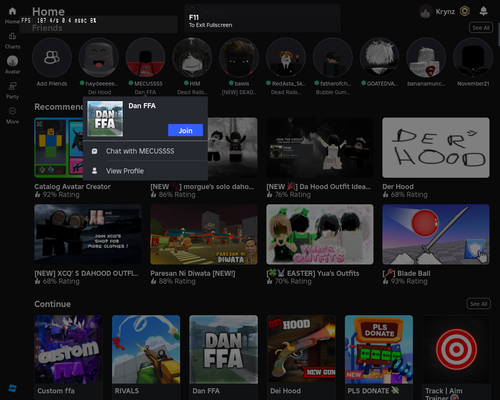Open Yua's Outfits game thumbnail

[x=320, y=234]
